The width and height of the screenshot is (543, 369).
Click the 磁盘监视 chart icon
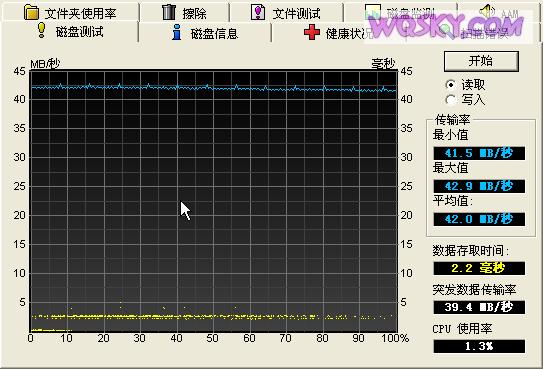373,12
